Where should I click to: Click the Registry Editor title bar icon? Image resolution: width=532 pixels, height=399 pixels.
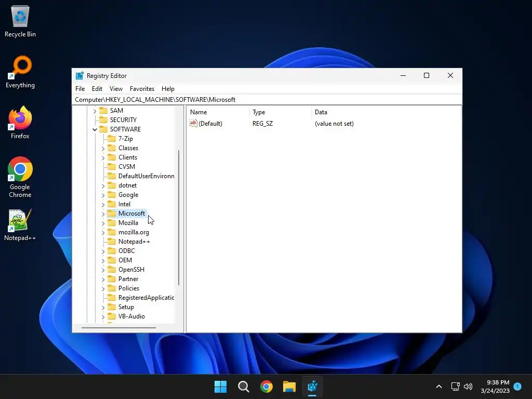[79, 76]
